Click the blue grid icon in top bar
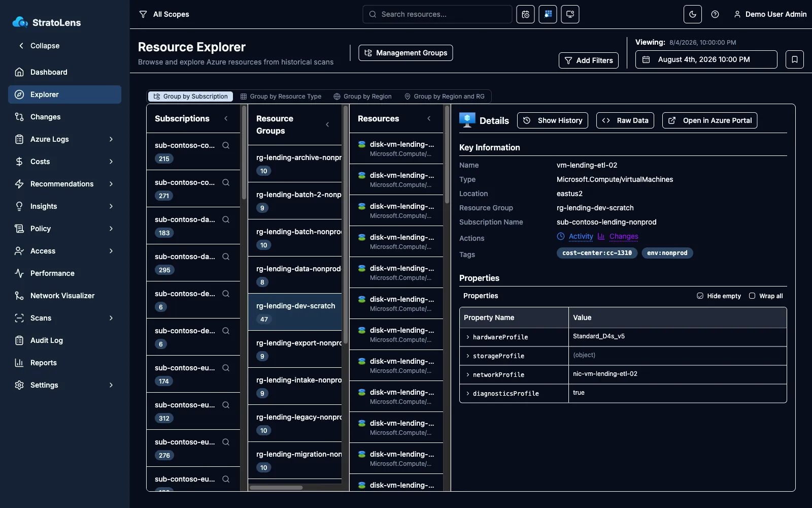Image resolution: width=812 pixels, height=508 pixels. [548, 14]
